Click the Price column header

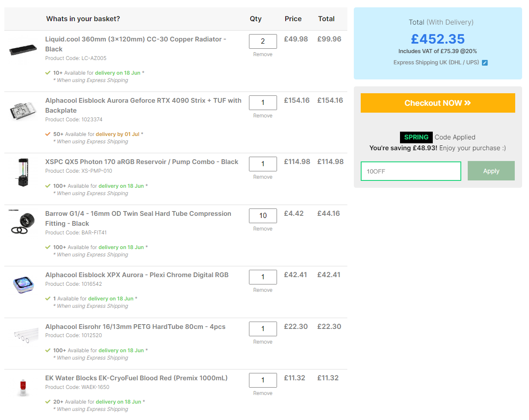coord(293,19)
